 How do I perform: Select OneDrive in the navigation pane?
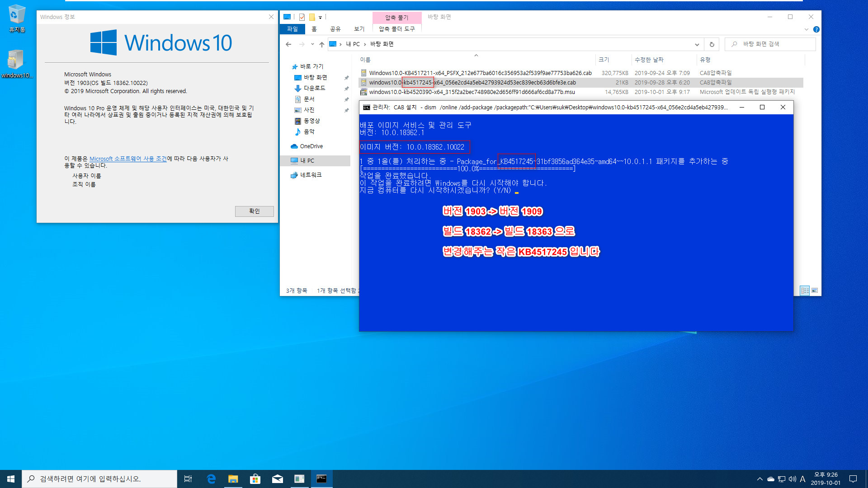click(311, 146)
